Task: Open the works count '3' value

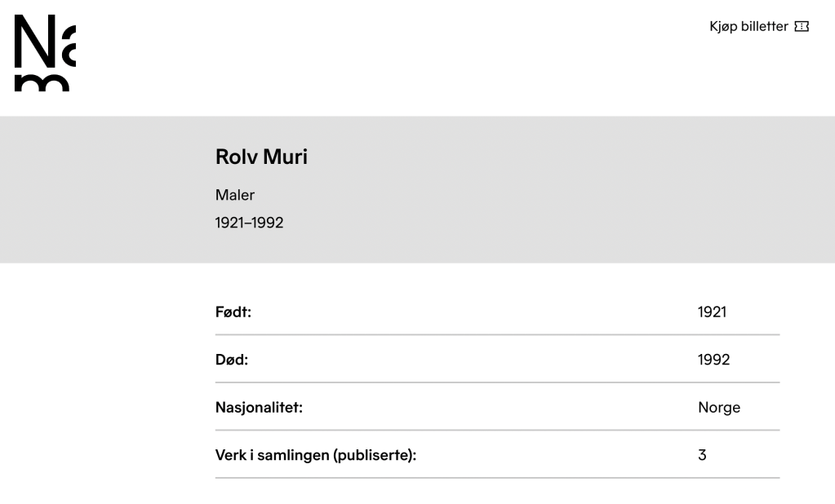Action: pyautogui.click(x=702, y=455)
